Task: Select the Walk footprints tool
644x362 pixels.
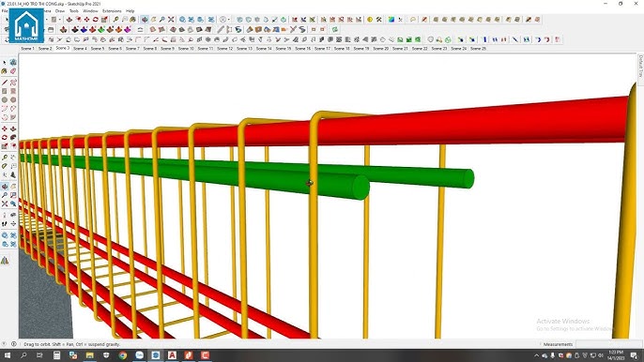Action: (x=5, y=224)
